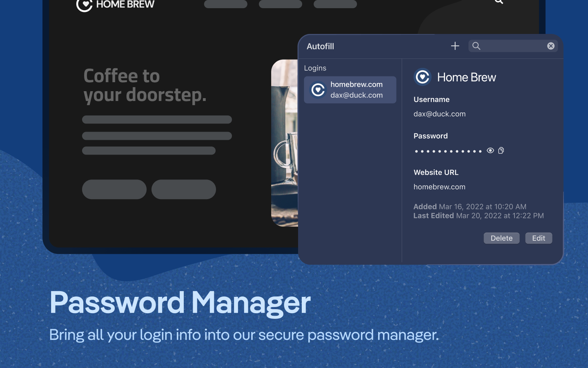Click the homebrew.com login entry icon
Screen dimensions: 588x368
pos(318,90)
